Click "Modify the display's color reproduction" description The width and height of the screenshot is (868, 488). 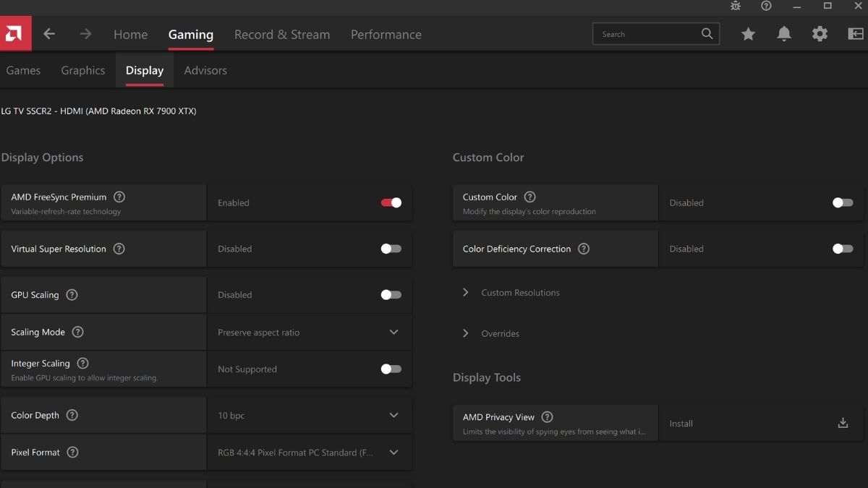tap(529, 212)
